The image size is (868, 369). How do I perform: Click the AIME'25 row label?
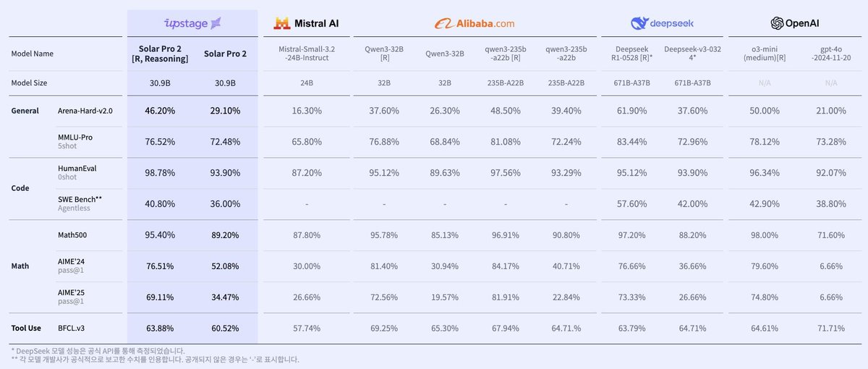pos(72,292)
